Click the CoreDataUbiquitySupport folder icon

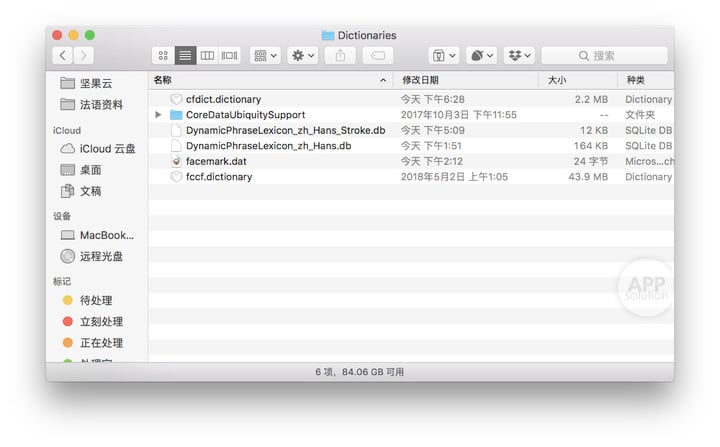point(176,115)
